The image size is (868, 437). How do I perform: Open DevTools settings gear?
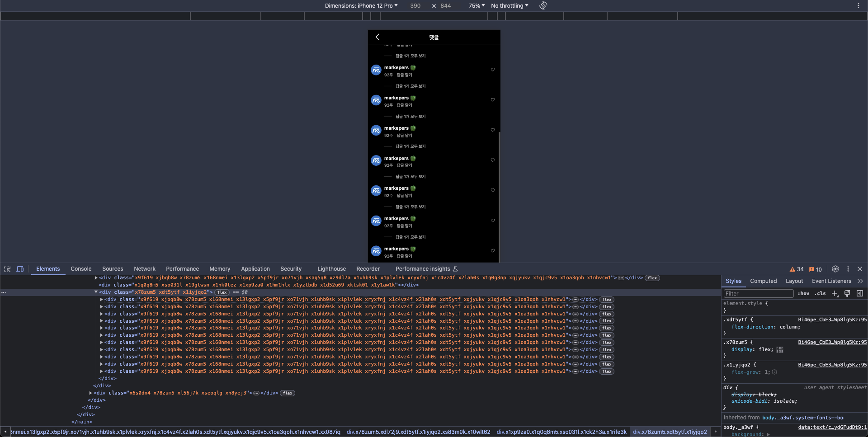(835, 269)
